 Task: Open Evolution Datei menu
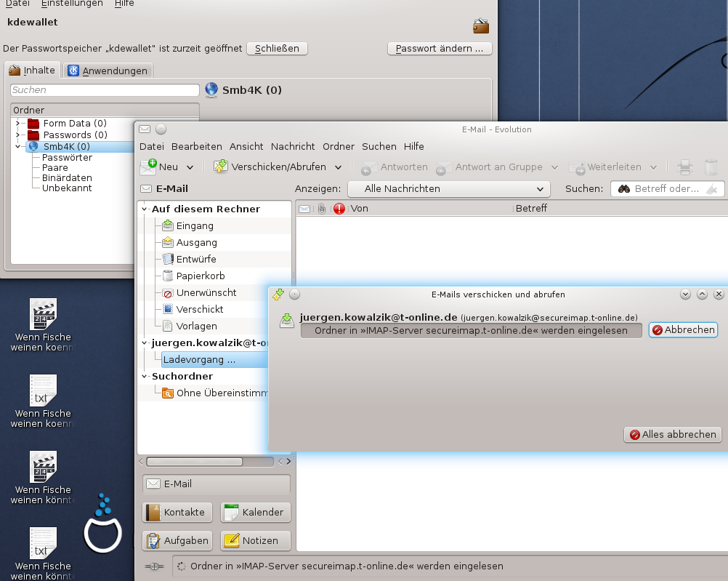(151, 146)
